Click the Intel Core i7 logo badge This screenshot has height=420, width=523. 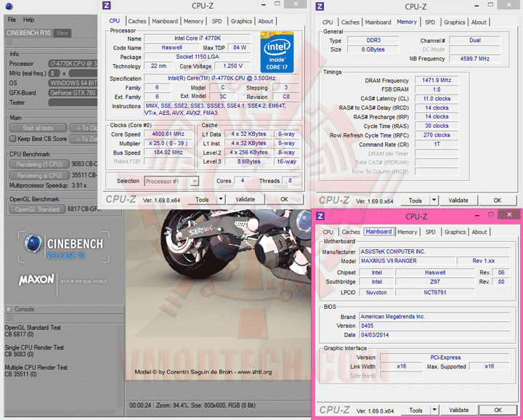(277, 52)
